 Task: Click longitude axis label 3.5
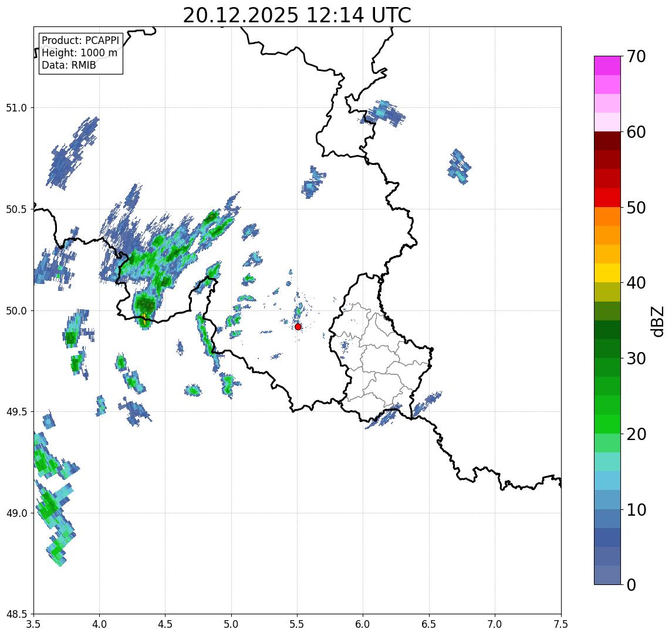coord(33,624)
